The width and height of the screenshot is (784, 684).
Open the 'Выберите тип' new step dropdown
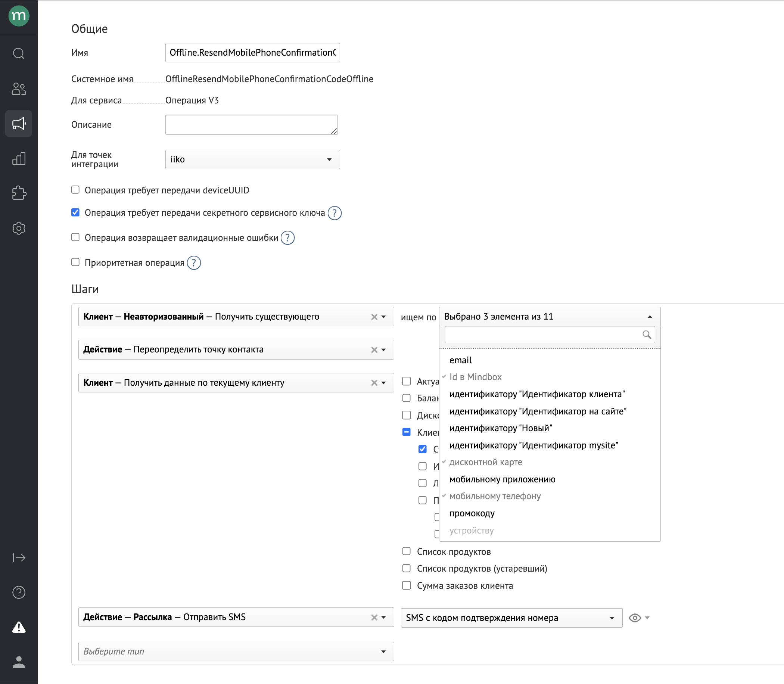(x=236, y=652)
